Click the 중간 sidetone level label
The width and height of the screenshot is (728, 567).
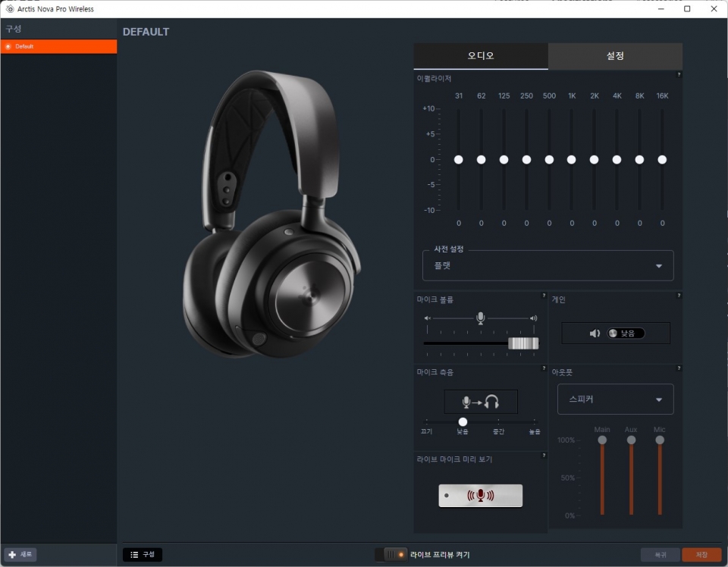coord(499,431)
